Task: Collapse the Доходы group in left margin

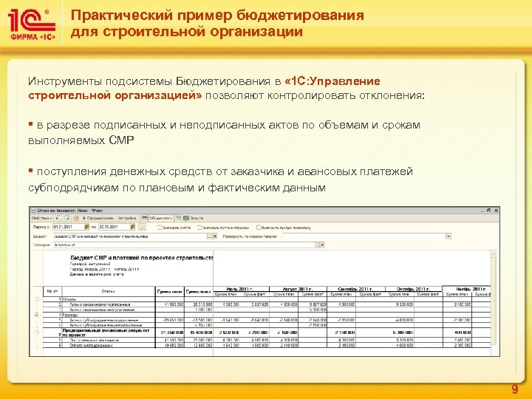Action: [x=37, y=299]
